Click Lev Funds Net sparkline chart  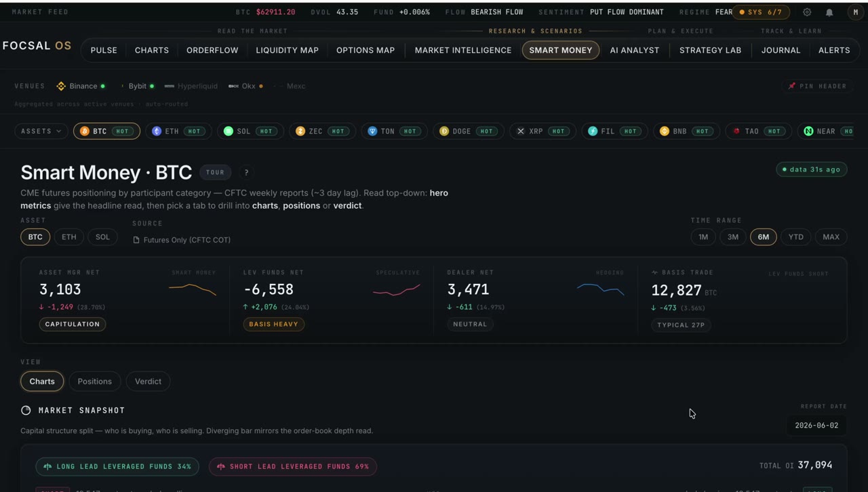coord(397,290)
